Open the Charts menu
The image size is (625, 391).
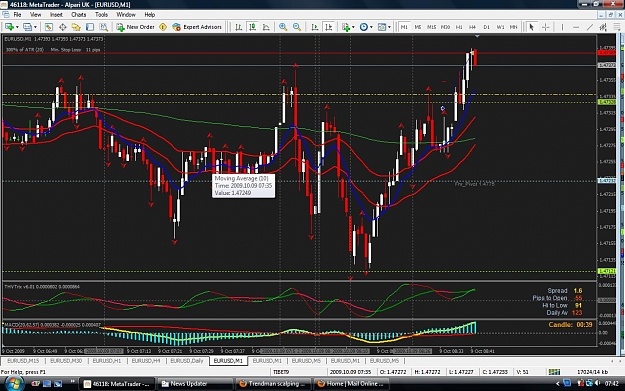pyautogui.click(x=79, y=14)
